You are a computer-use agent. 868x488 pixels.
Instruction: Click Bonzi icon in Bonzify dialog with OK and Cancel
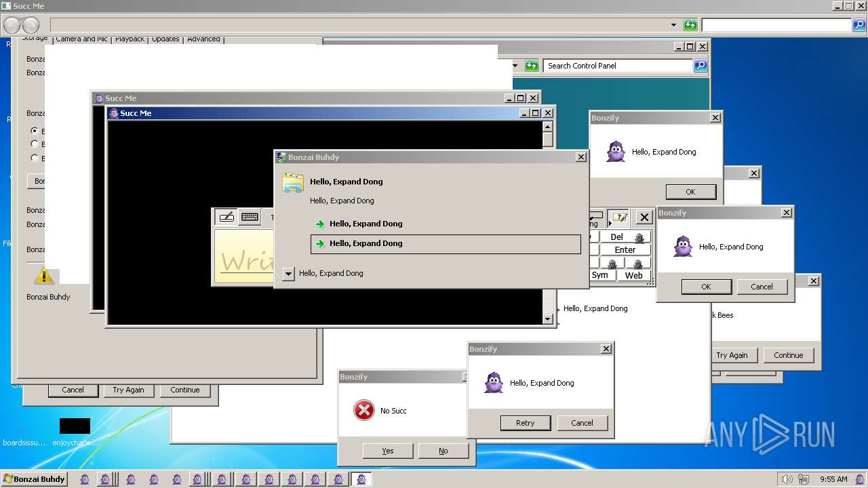(x=683, y=247)
